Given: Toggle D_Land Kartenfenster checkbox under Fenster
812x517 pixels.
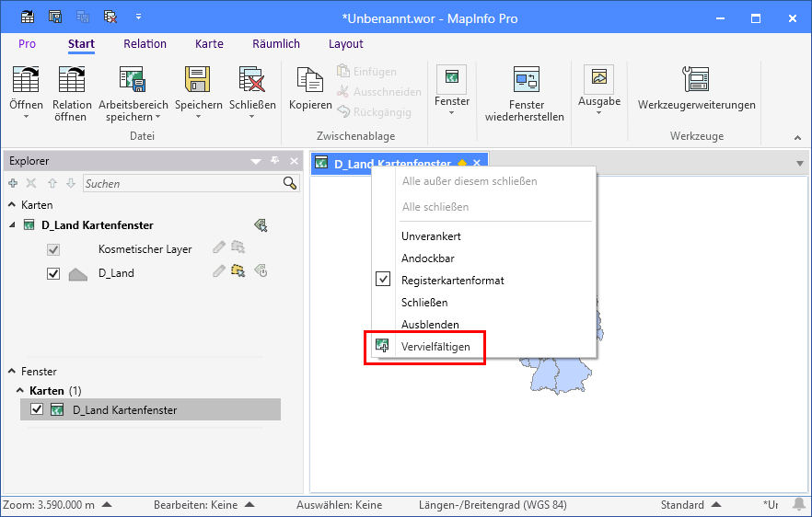Looking at the screenshot, I should pyautogui.click(x=36, y=409).
